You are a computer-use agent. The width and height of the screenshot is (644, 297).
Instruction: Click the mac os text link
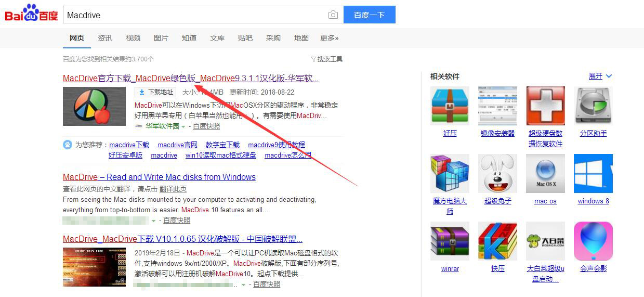[546, 201]
